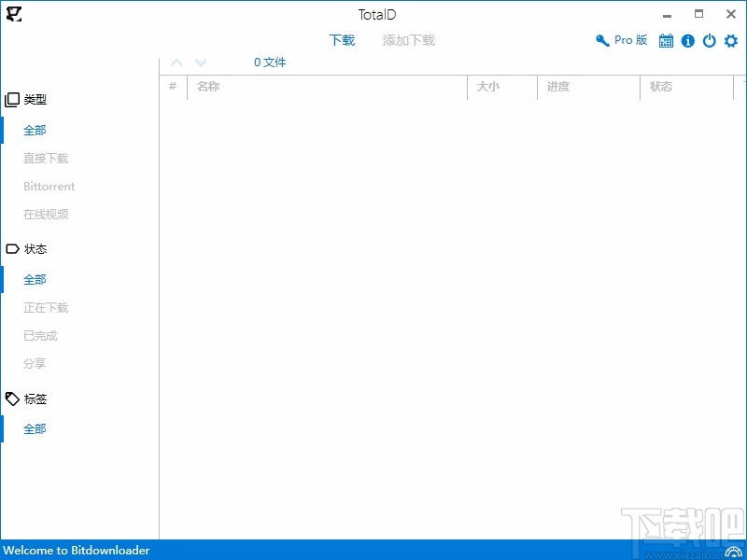Click the 类型 category icon in sidebar

pos(12,99)
